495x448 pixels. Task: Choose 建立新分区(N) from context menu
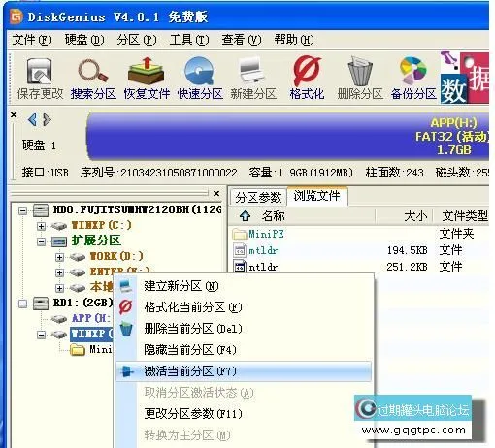(x=244, y=286)
